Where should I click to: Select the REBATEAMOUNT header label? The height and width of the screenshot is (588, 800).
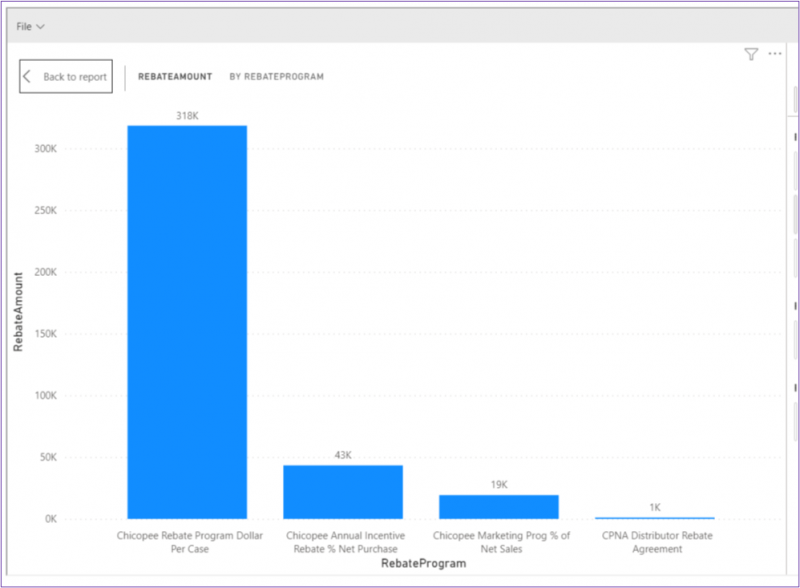pos(175,77)
